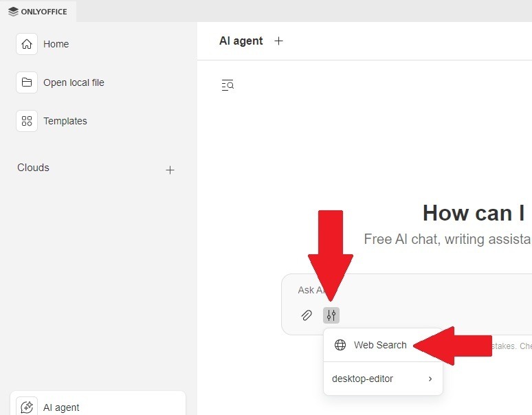Open the Templates grid icon

(x=27, y=121)
